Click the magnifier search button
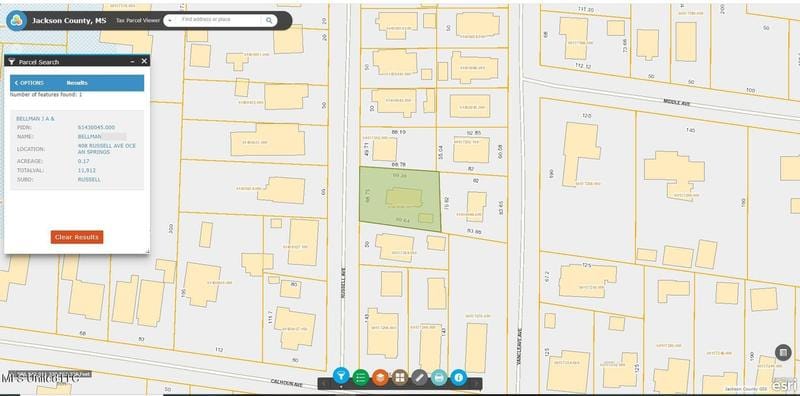This screenshot has height=396, width=800. (x=269, y=20)
